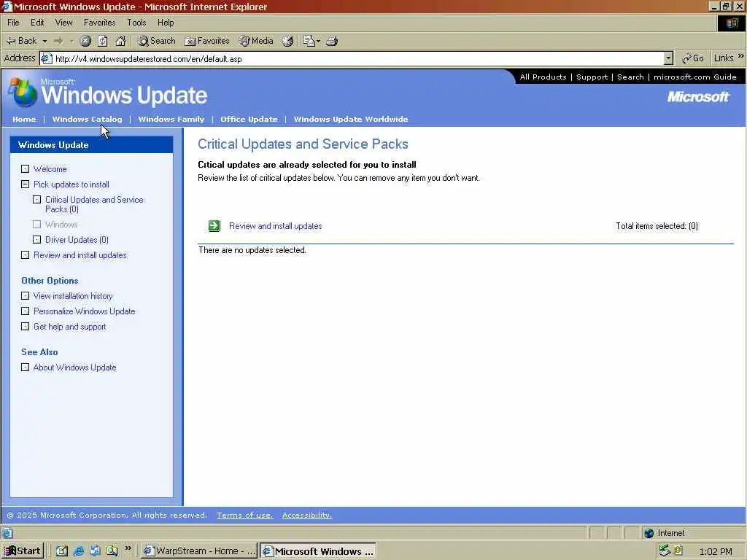Open the Accessibility link in footer

307,515
